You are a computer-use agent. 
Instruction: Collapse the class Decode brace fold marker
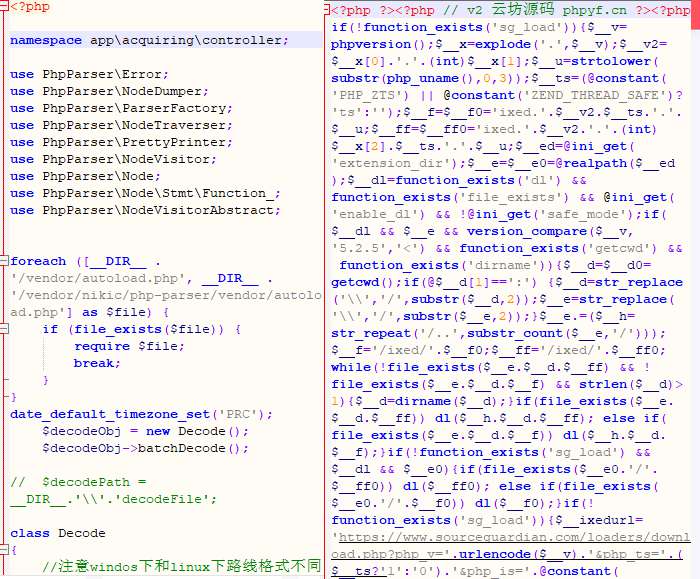(x=4, y=550)
